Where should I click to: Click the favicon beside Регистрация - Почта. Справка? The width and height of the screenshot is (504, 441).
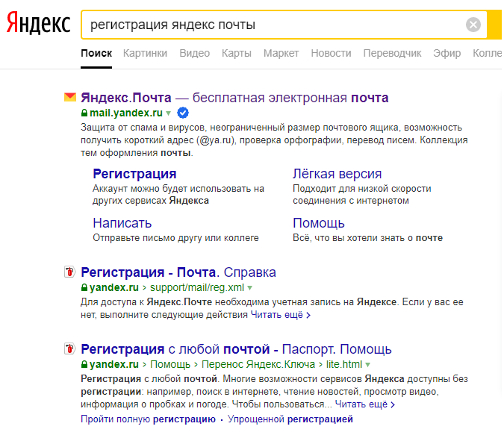coord(69,272)
